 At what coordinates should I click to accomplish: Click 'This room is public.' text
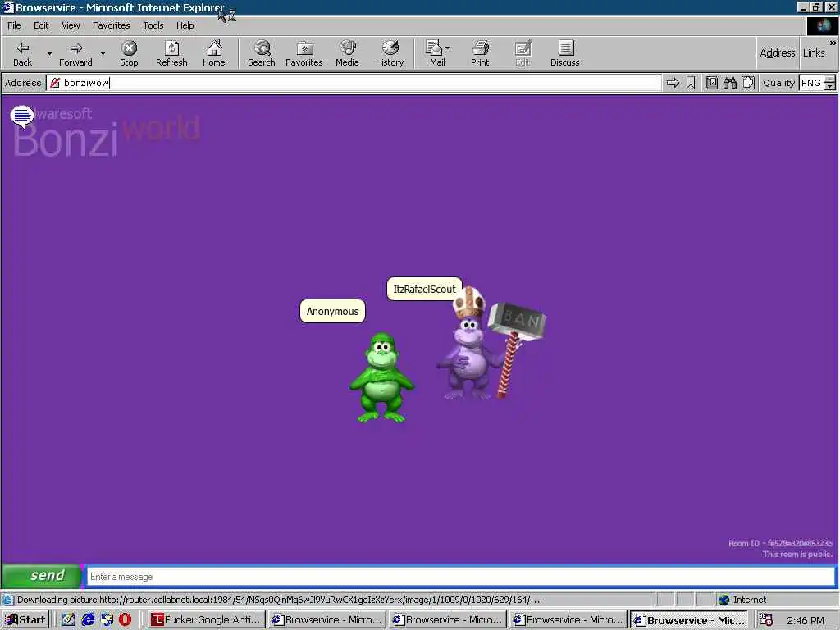797,554
